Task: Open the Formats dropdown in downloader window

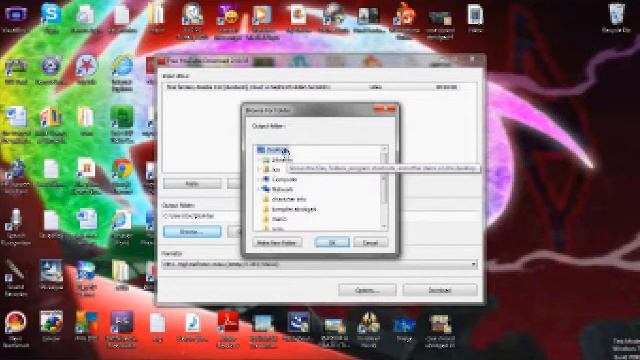Action: 320,264
